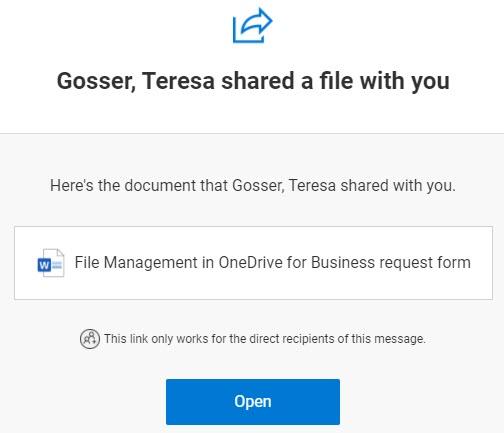Click the words 'shared a file' in the heading
This screenshot has width=504, height=433.
point(287,81)
